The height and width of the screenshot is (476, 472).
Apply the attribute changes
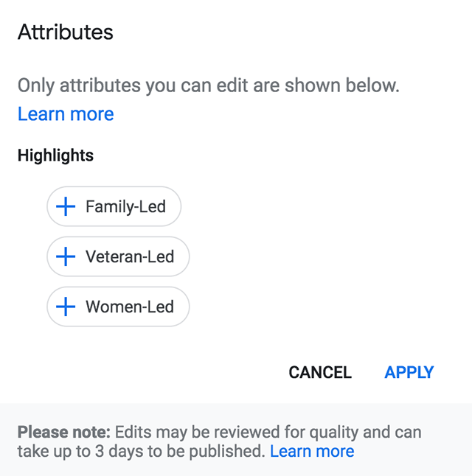coord(409,373)
